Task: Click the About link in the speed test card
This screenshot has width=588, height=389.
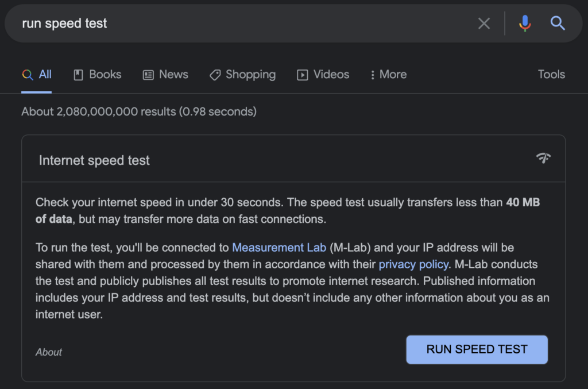Action: [49, 352]
